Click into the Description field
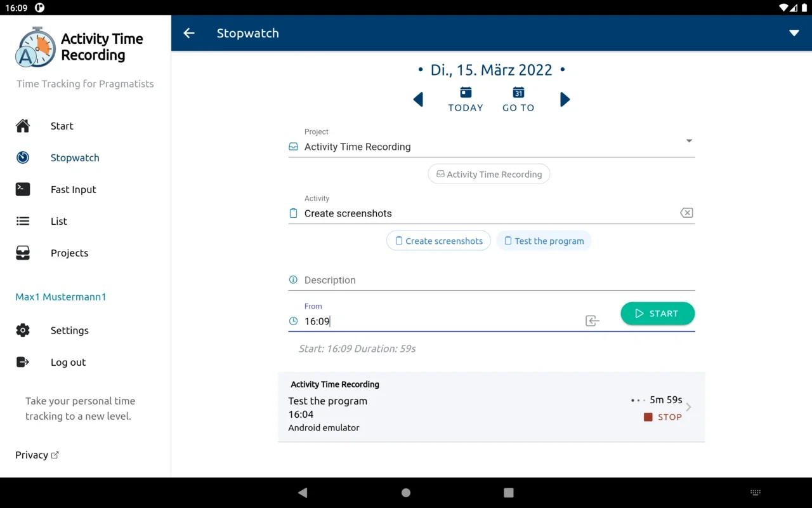Image resolution: width=812 pixels, height=508 pixels. point(492,280)
